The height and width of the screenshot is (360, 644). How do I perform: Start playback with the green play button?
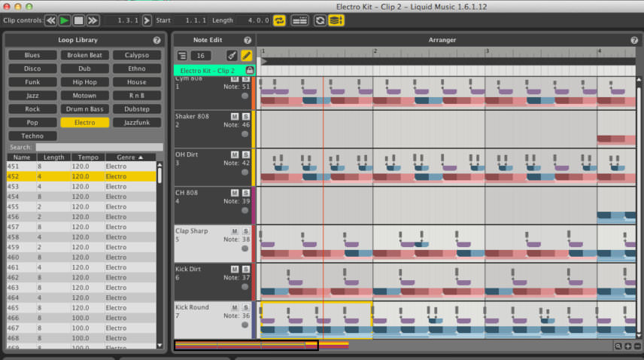[x=65, y=20]
